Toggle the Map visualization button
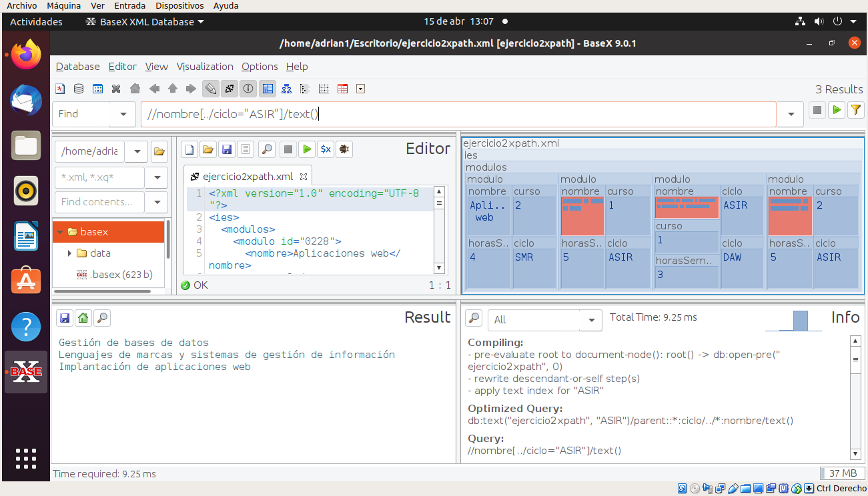868x496 pixels. point(268,89)
